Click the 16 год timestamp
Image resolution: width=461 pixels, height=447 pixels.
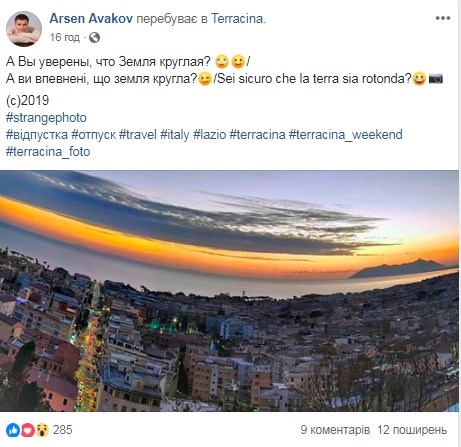click(x=65, y=37)
